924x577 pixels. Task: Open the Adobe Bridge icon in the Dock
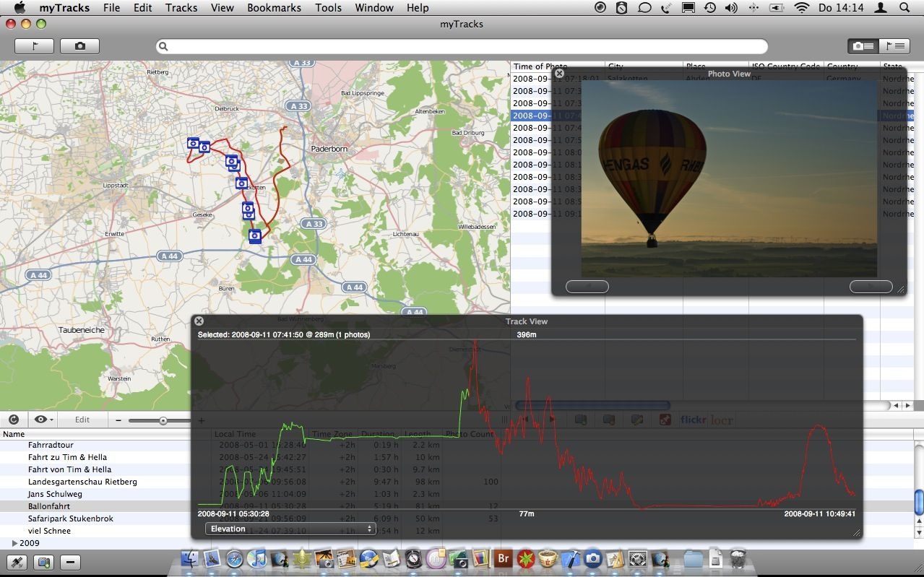(x=503, y=558)
